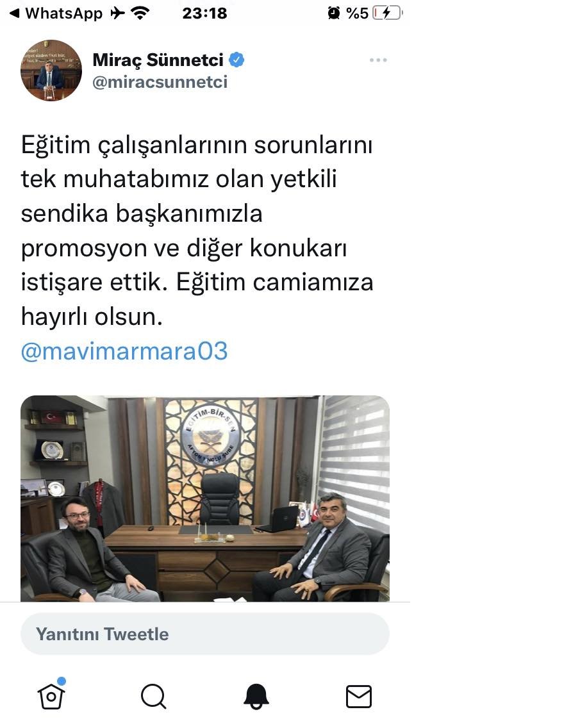The height and width of the screenshot is (728, 564).
Task: Open the three-dot more options menu
Action: click(378, 60)
